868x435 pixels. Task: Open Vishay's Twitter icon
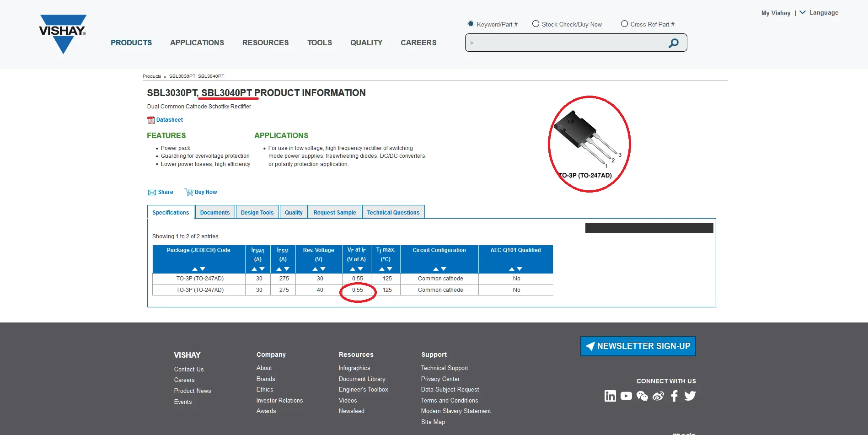[690, 396]
